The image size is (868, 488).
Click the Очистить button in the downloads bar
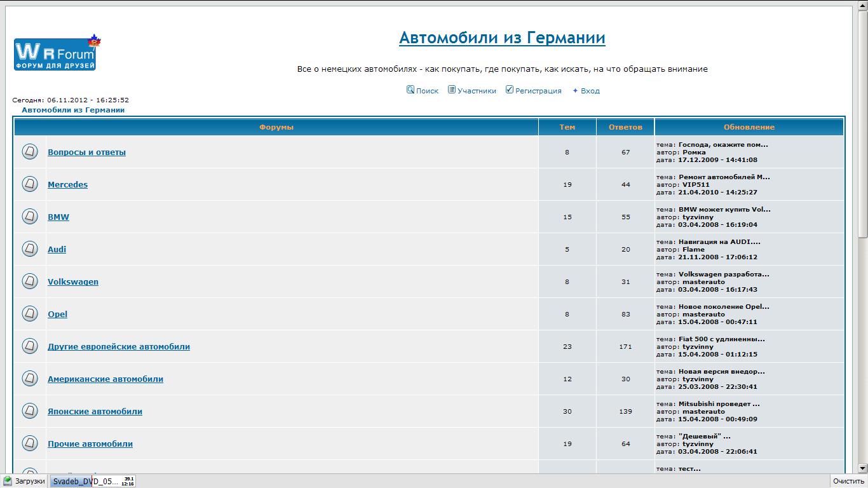point(849,481)
